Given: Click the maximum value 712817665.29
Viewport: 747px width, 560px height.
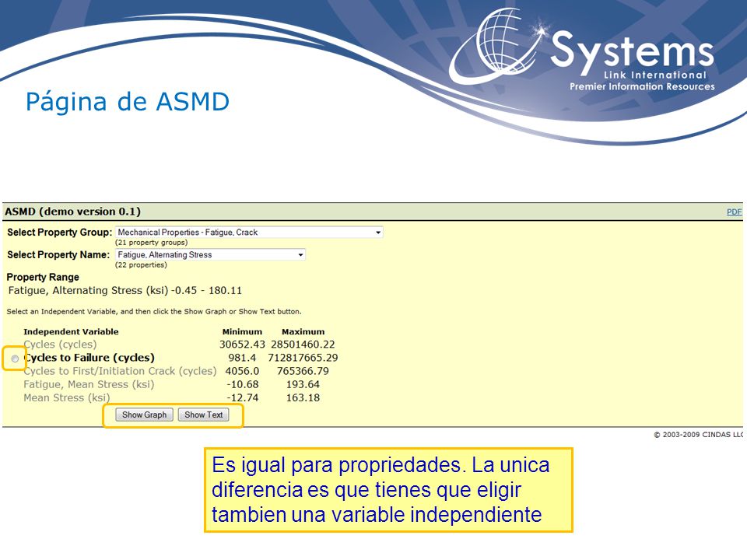Looking at the screenshot, I should tap(303, 358).
